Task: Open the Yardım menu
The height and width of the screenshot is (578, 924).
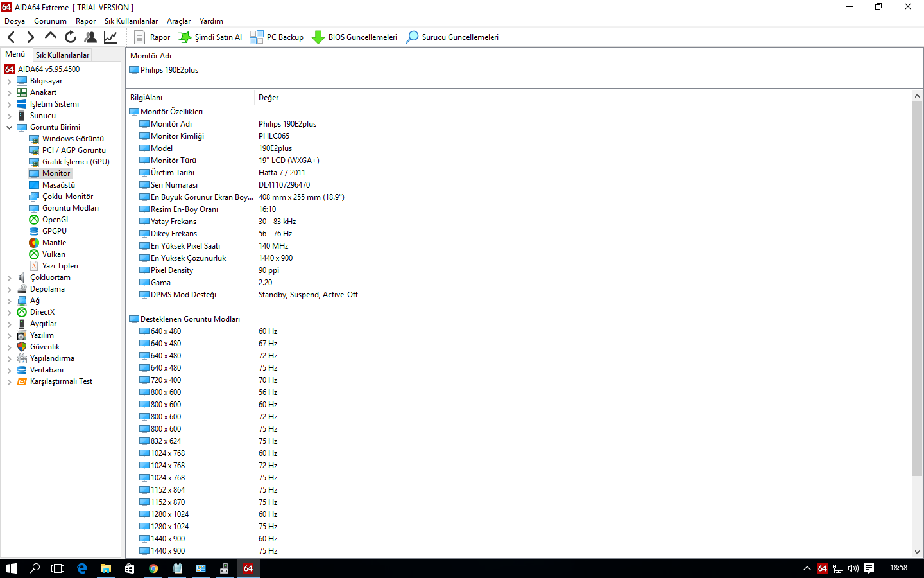Action: [211, 21]
